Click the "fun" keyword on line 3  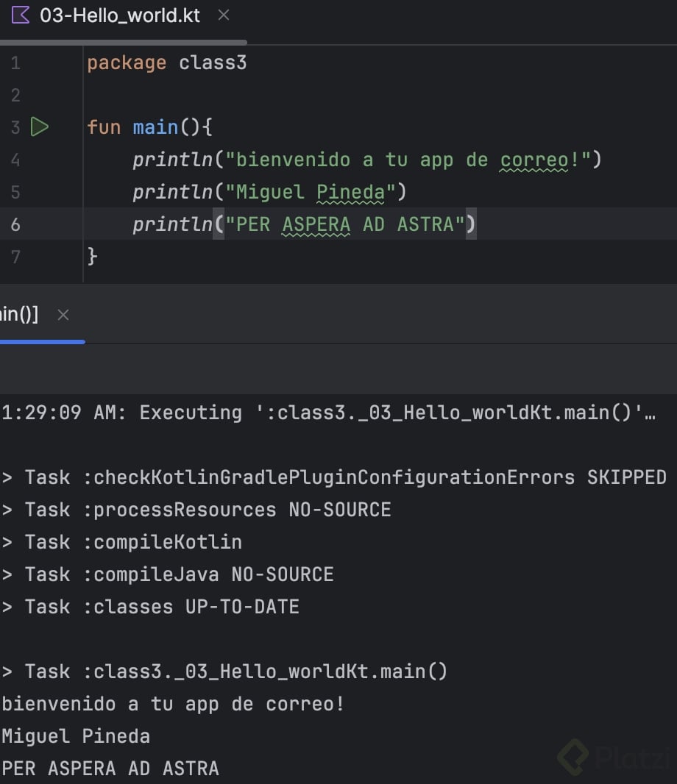point(104,127)
